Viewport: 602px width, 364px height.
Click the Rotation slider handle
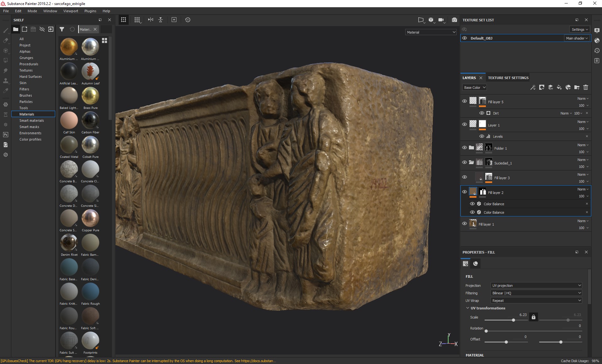[486, 331]
